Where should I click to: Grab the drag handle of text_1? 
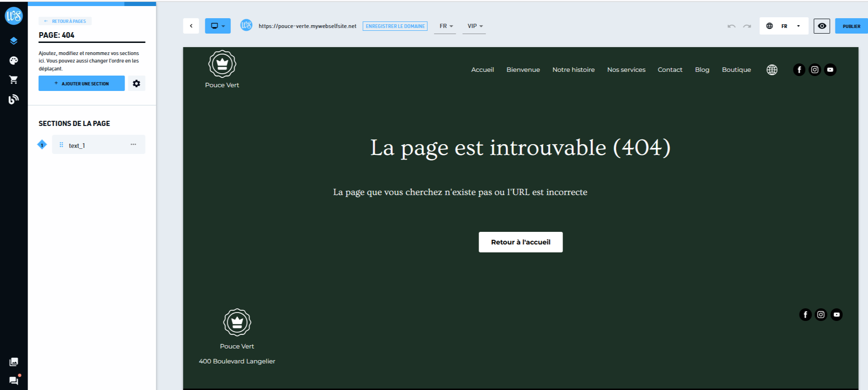click(61, 145)
